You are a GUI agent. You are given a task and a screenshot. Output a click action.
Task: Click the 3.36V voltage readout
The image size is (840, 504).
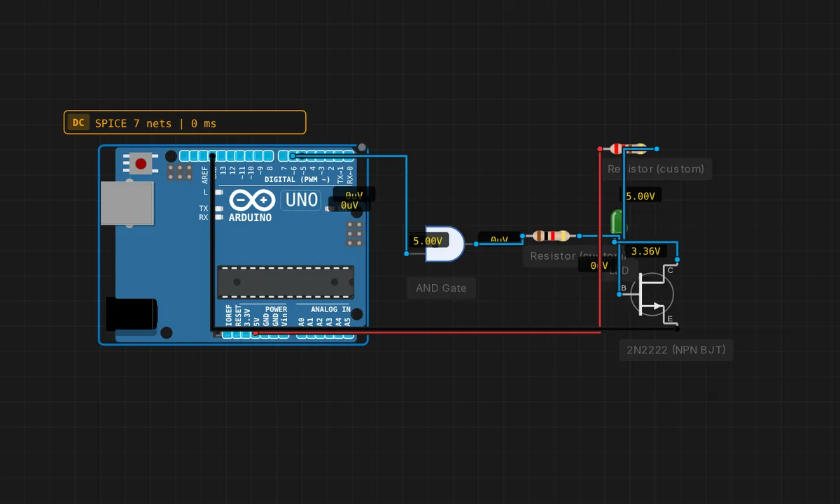coord(645,251)
